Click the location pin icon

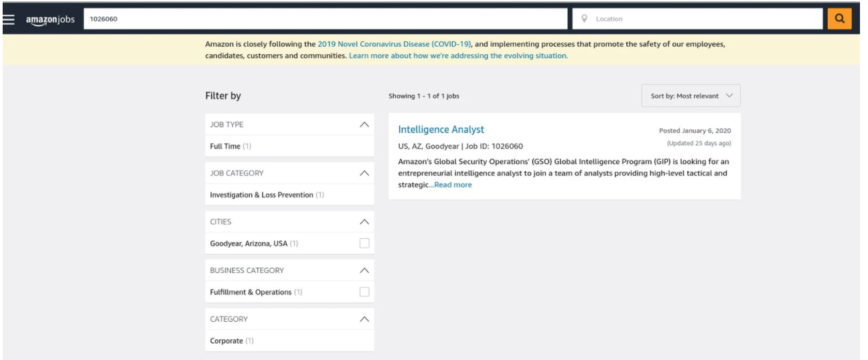(585, 19)
